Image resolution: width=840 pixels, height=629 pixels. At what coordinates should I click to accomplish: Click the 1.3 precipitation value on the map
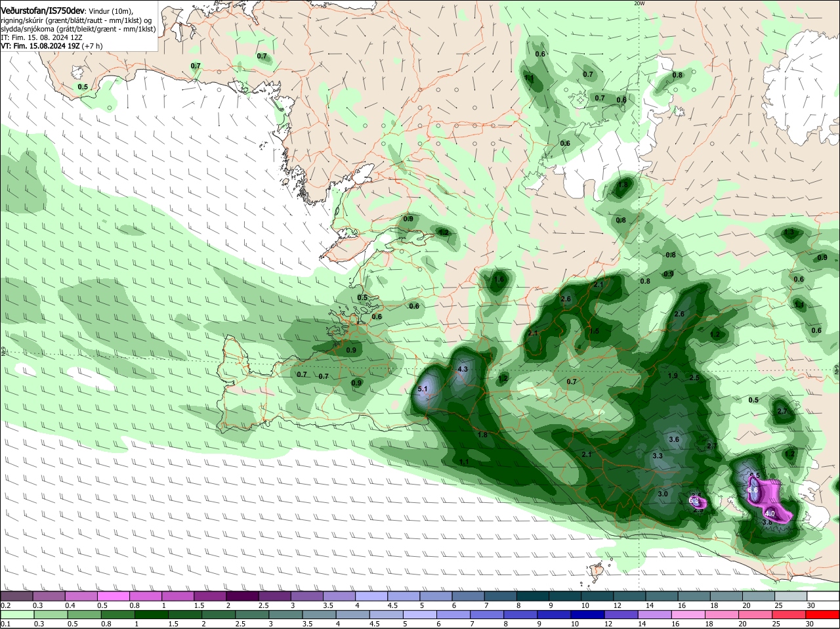[789, 232]
